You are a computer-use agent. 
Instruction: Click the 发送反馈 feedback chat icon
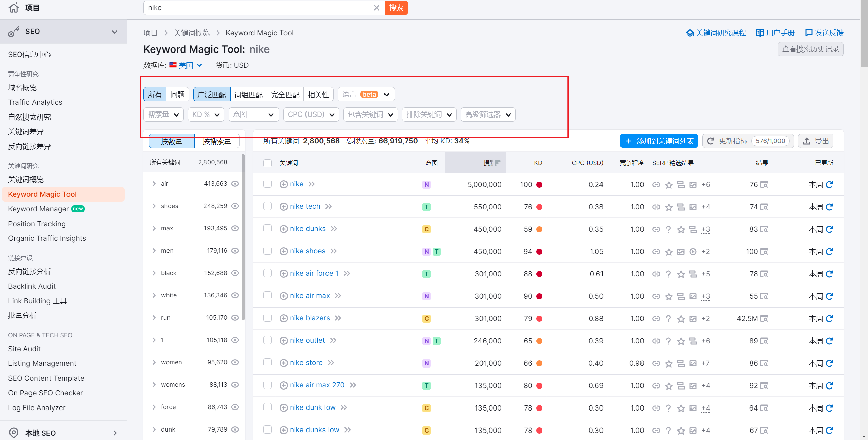[x=809, y=33]
